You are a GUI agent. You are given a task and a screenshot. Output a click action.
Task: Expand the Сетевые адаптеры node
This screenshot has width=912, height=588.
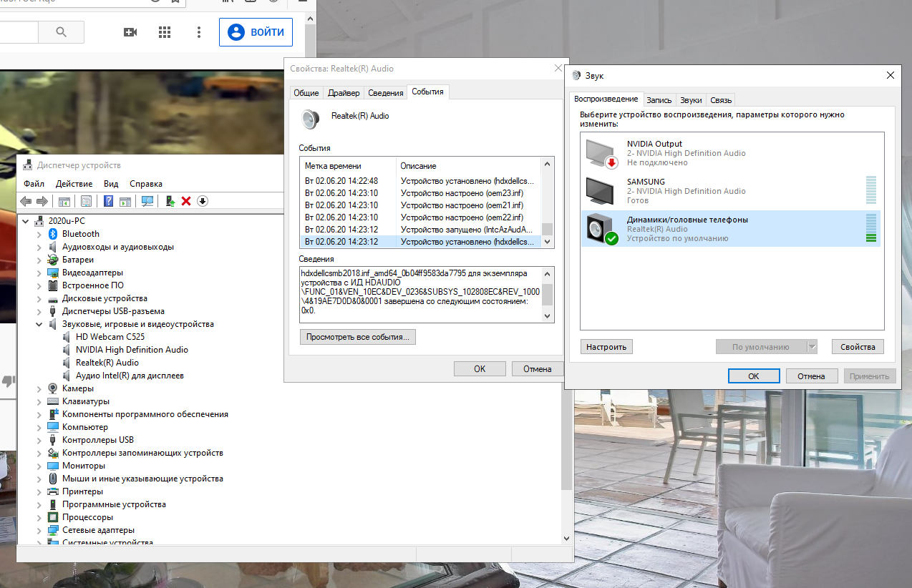click(x=39, y=530)
